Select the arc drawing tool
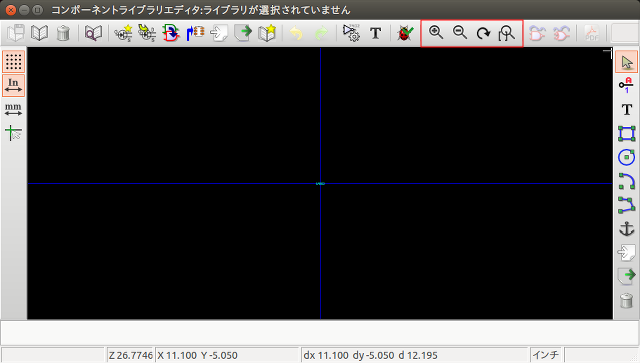 point(627,181)
